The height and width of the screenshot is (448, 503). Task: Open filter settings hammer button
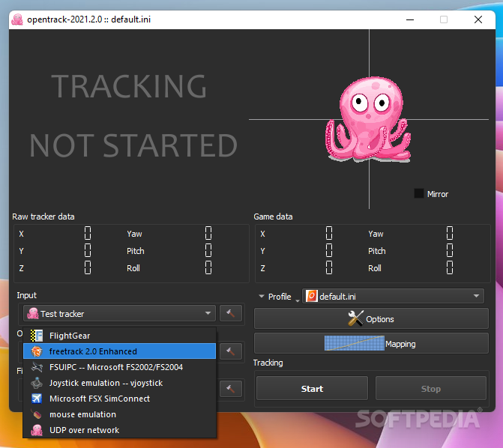231,389
